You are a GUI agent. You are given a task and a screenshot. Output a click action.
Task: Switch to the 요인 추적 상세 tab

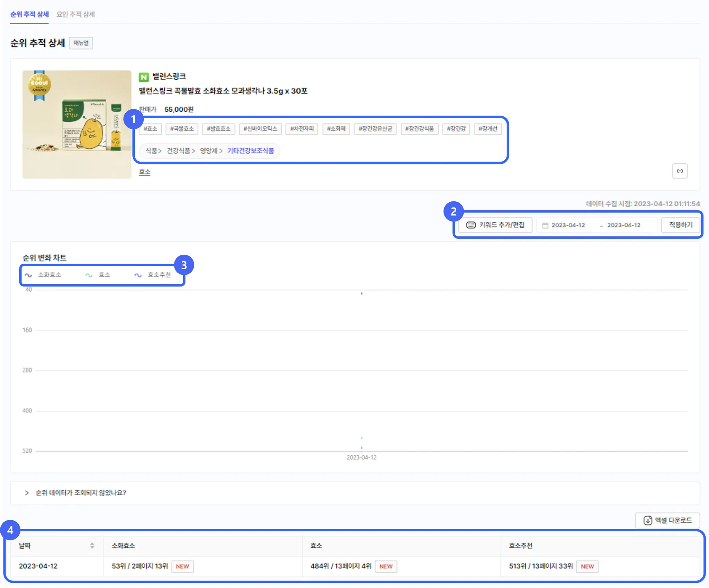(x=75, y=14)
